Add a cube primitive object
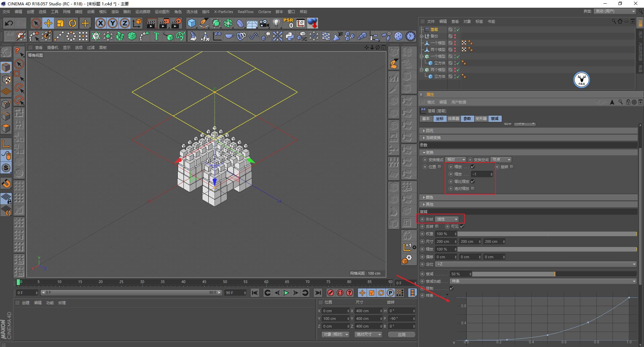This screenshot has height=347, width=644. point(192,23)
